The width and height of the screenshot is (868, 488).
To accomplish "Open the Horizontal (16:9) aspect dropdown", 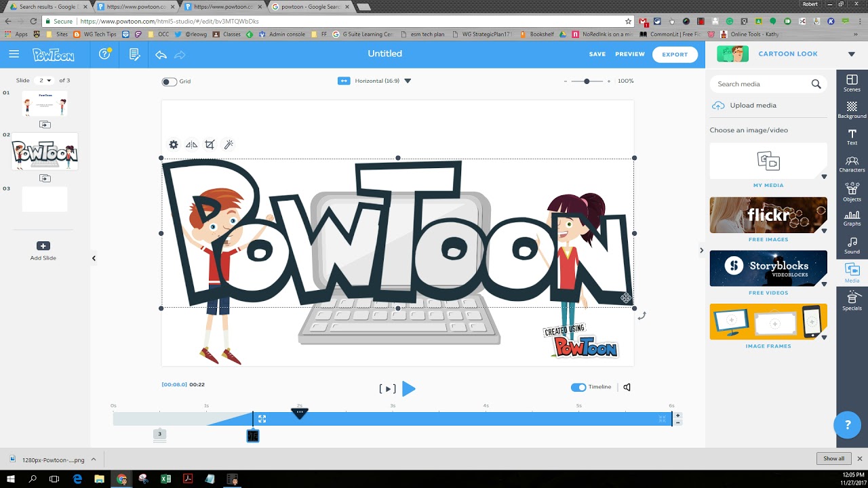I will pyautogui.click(x=408, y=81).
